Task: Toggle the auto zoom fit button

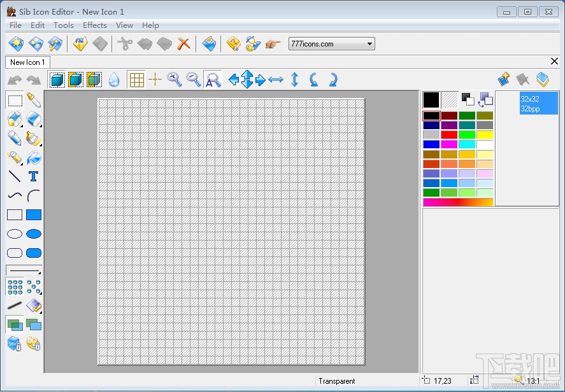Action: [x=213, y=80]
